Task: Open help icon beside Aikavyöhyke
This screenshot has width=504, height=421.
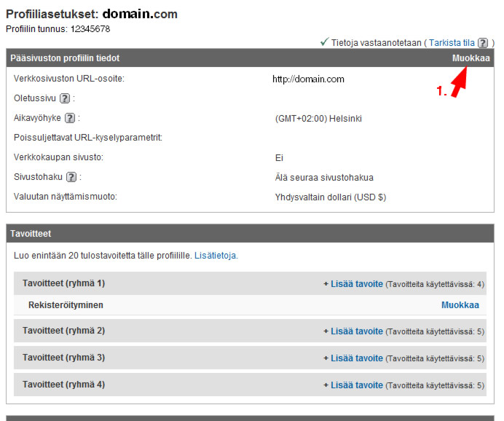Action: [x=70, y=118]
